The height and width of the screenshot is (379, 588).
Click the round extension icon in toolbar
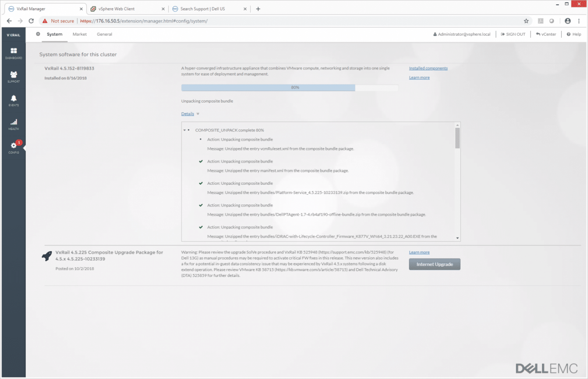click(x=552, y=21)
